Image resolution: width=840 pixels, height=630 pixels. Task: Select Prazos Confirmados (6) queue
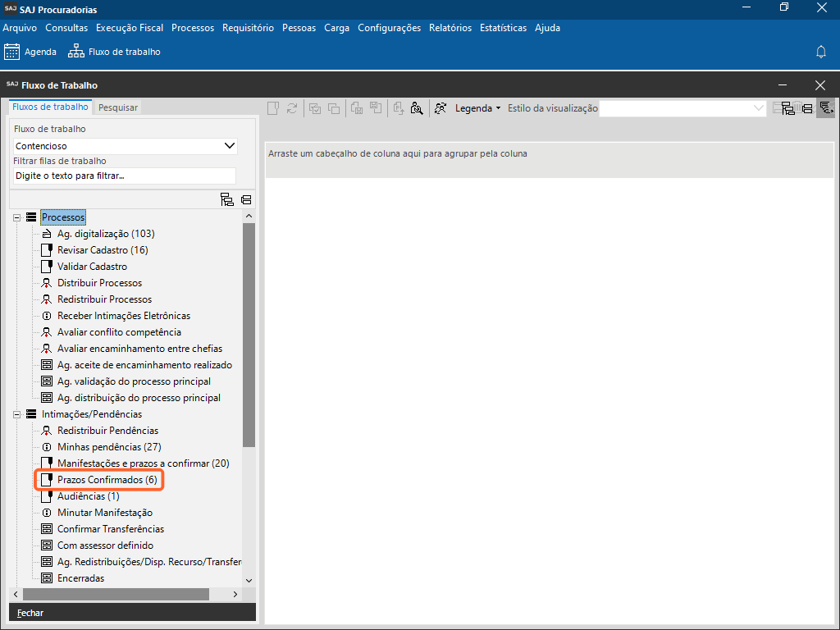click(107, 480)
